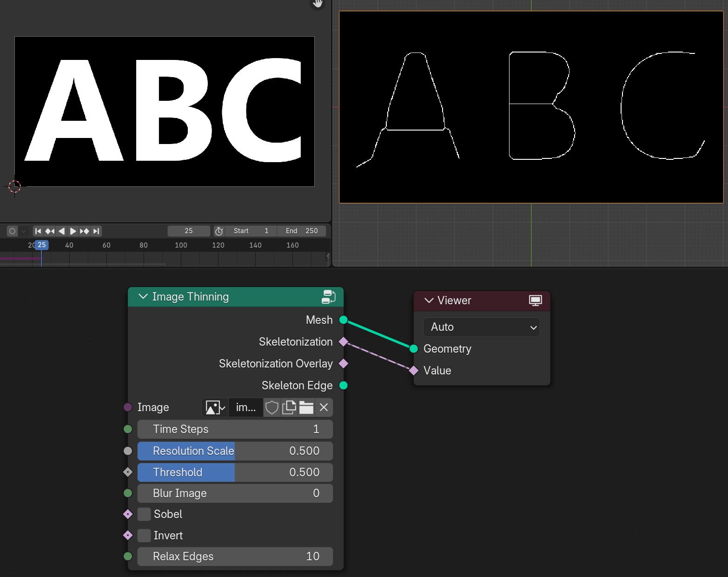Screen dimensions: 728x577
Task: Click the new image copy icon
Action: point(289,407)
